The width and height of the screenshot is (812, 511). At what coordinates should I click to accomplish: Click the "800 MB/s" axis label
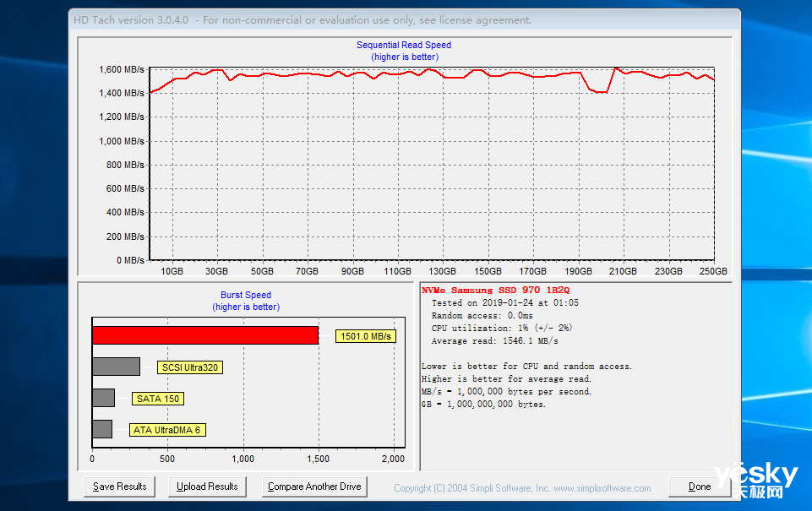pyautogui.click(x=125, y=166)
